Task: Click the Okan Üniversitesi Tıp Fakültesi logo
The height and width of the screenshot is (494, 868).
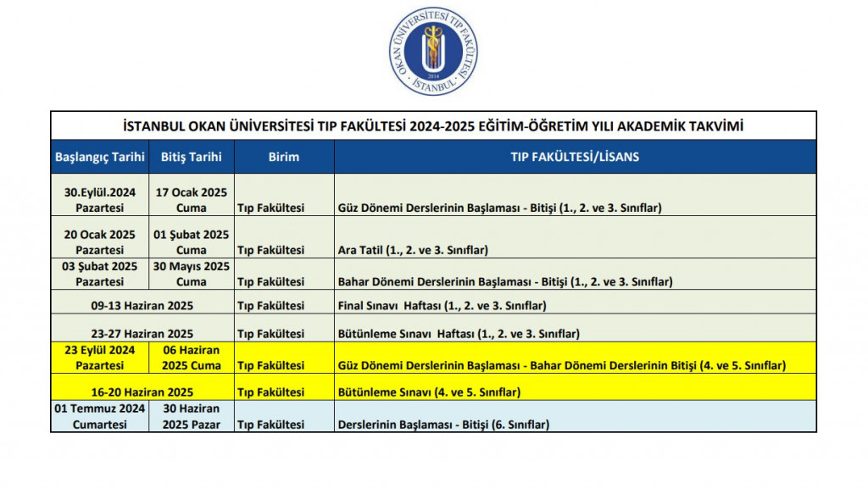Action: [x=433, y=51]
